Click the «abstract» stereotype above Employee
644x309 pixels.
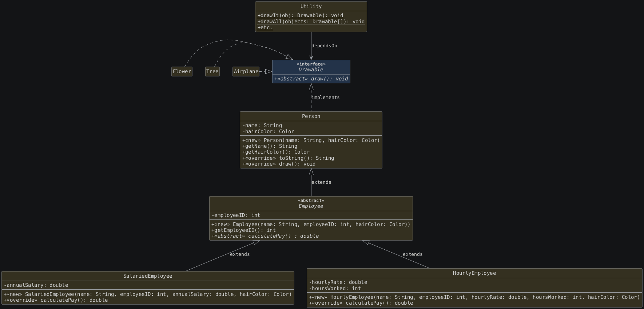[x=311, y=201]
